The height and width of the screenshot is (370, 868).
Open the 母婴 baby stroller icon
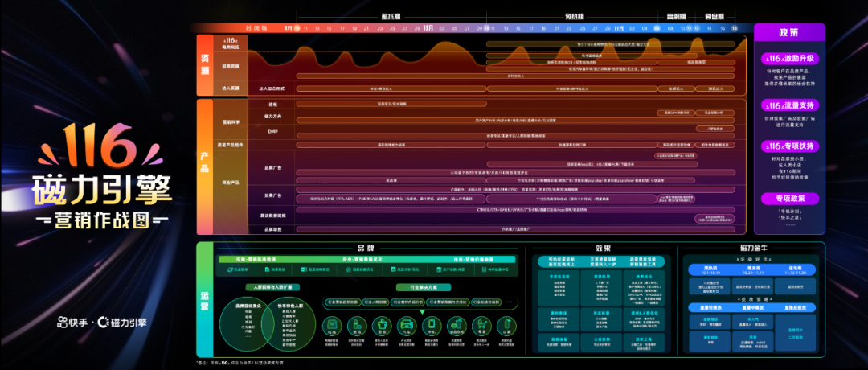pyautogui.click(x=481, y=326)
